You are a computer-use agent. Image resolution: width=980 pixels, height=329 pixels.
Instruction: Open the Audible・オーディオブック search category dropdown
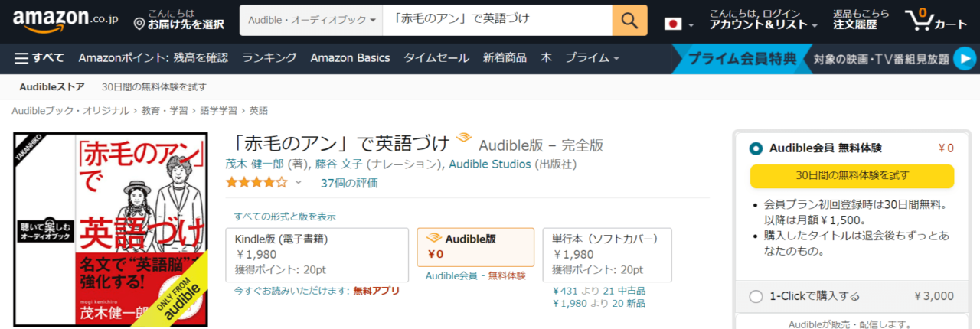(x=311, y=20)
